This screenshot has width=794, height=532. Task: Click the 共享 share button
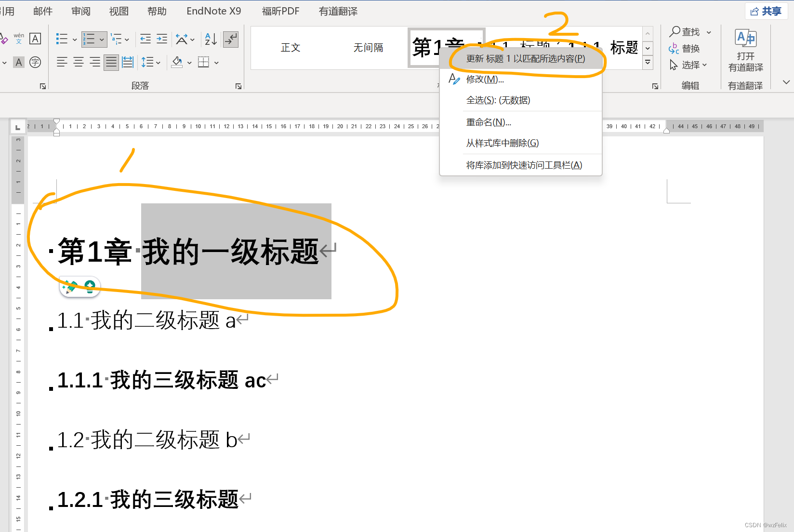click(x=766, y=11)
